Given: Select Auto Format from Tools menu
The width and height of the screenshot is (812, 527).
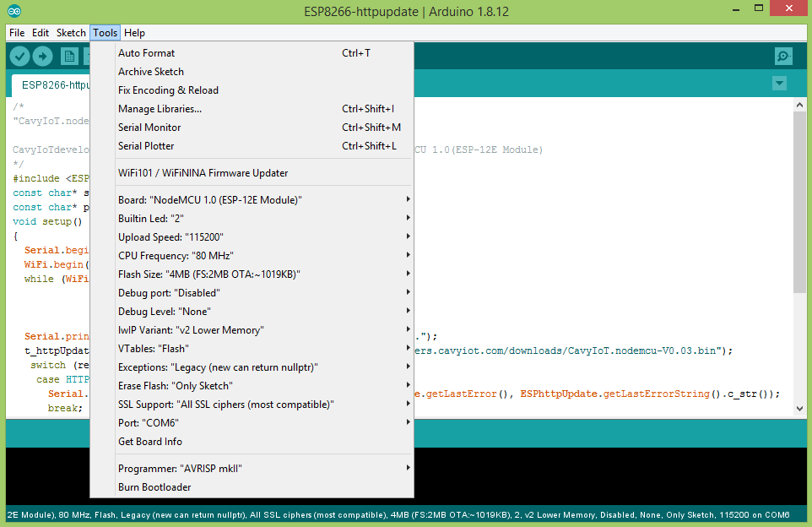Looking at the screenshot, I should point(147,53).
